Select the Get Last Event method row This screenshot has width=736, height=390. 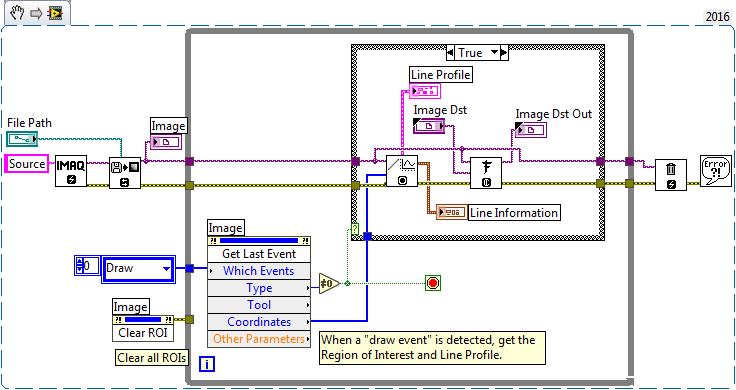pos(259,254)
